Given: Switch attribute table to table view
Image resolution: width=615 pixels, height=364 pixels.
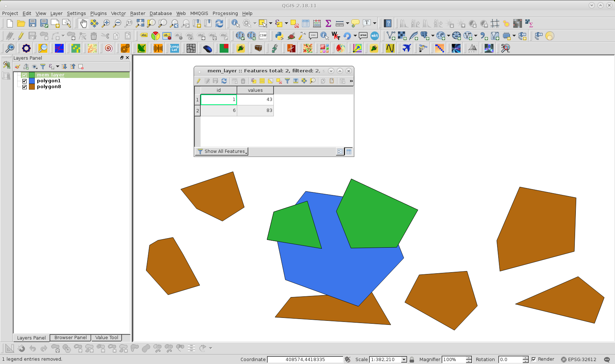Looking at the screenshot, I should pyautogui.click(x=349, y=151).
